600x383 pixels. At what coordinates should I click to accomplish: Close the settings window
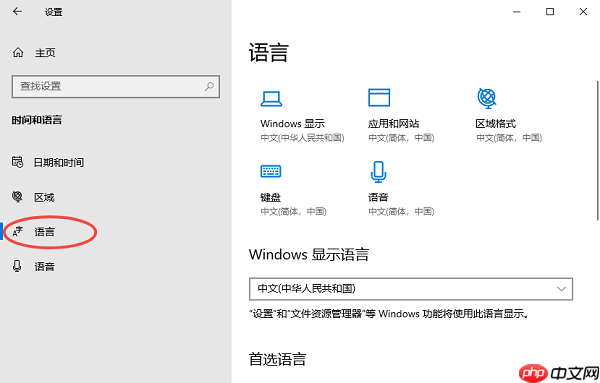(583, 12)
